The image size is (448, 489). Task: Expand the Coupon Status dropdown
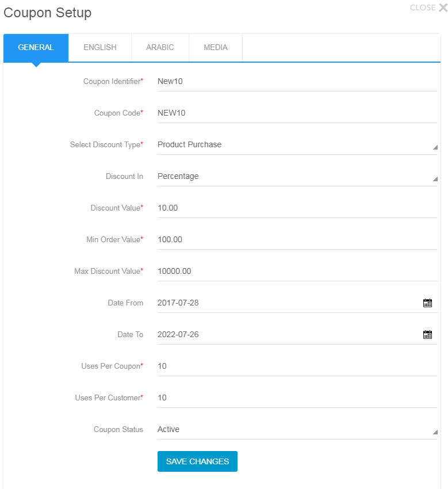tap(297, 429)
